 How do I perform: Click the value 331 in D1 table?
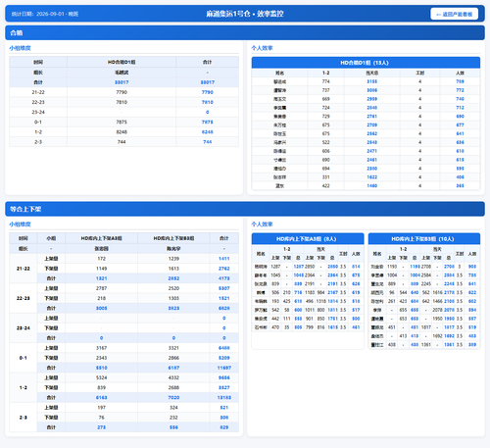point(326,177)
